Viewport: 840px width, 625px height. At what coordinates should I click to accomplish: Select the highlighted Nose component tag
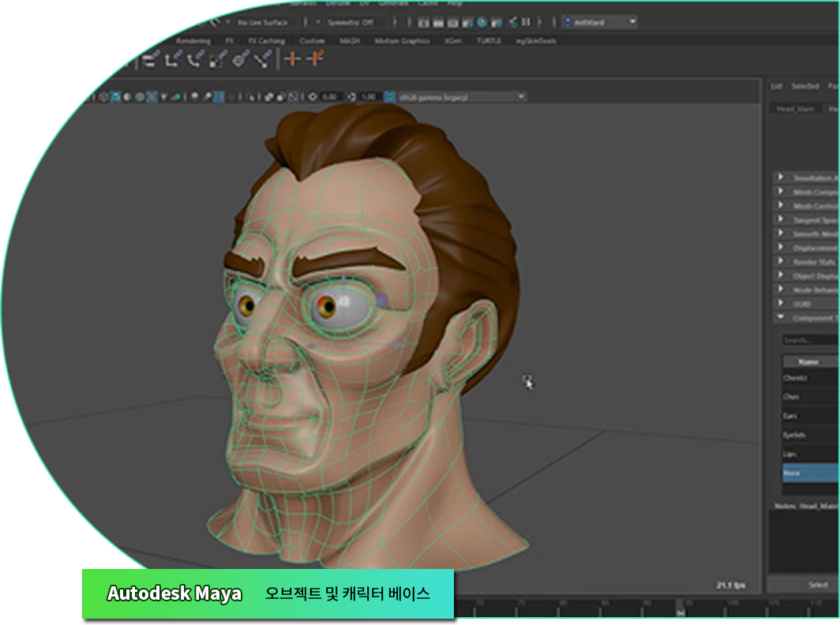(x=810, y=473)
